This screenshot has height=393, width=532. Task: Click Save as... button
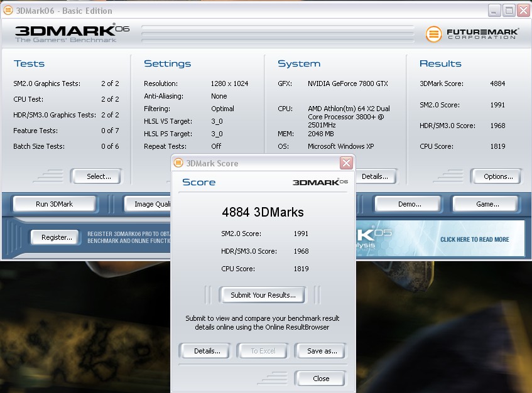[x=320, y=351]
